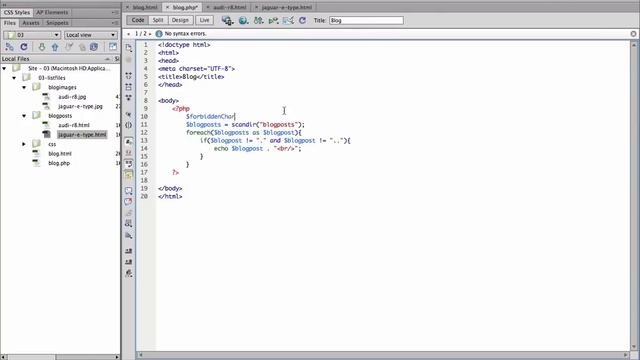Refresh design view from document toolbar

point(302,20)
